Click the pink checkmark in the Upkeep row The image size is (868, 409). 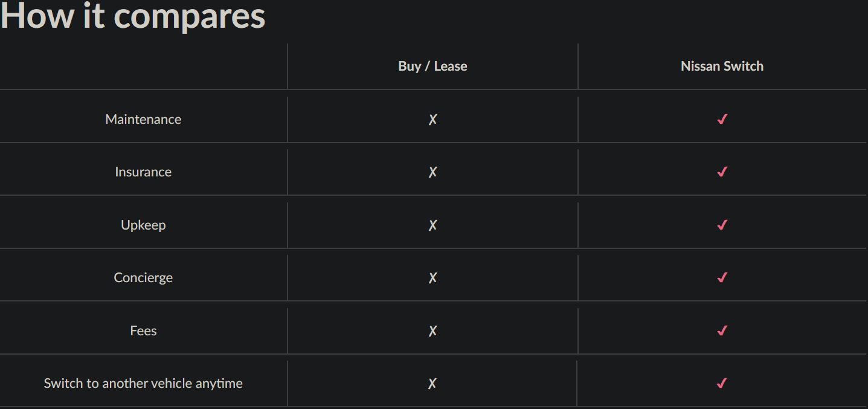[x=722, y=225]
